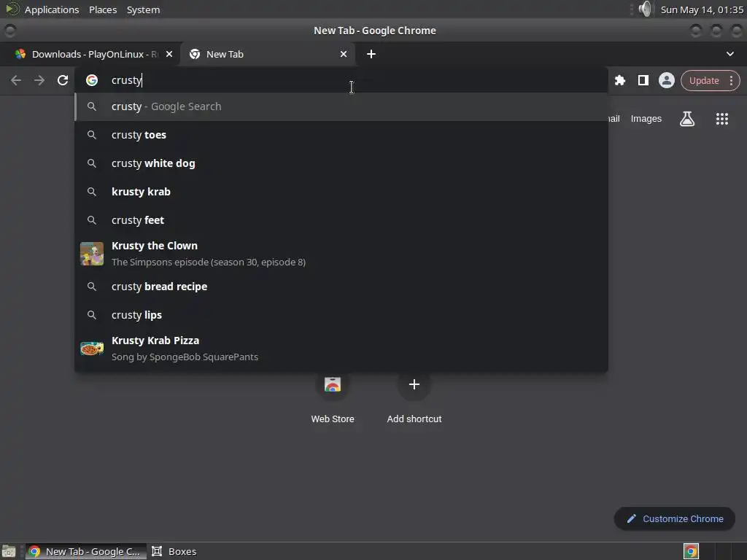This screenshot has width=747, height=560.
Task: Click the window menu button at title bar left
Action: 10,31
